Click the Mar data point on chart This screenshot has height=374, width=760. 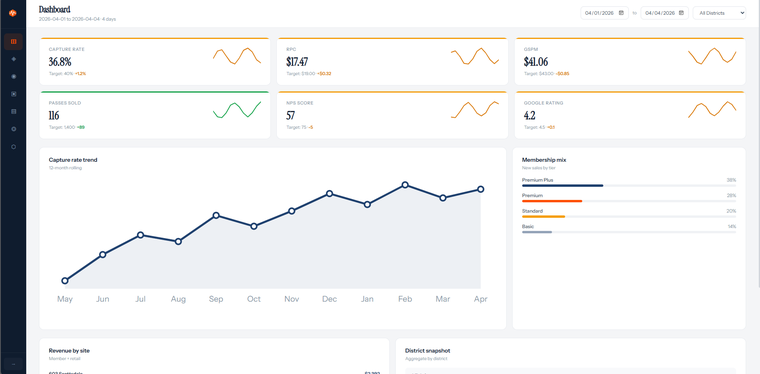tap(443, 198)
